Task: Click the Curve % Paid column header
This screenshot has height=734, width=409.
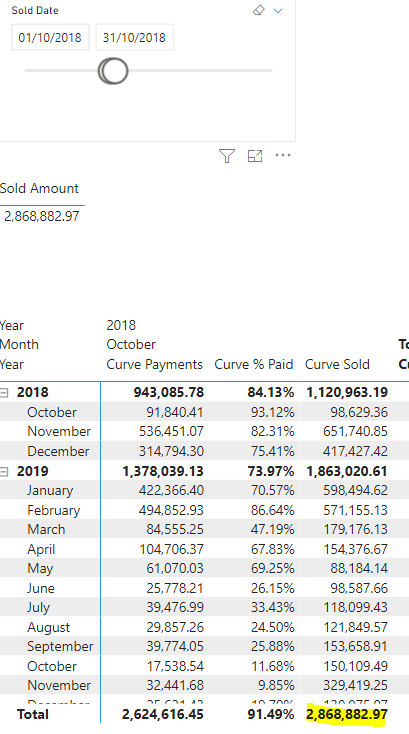Action: pyautogui.click(x=254, y=364)
